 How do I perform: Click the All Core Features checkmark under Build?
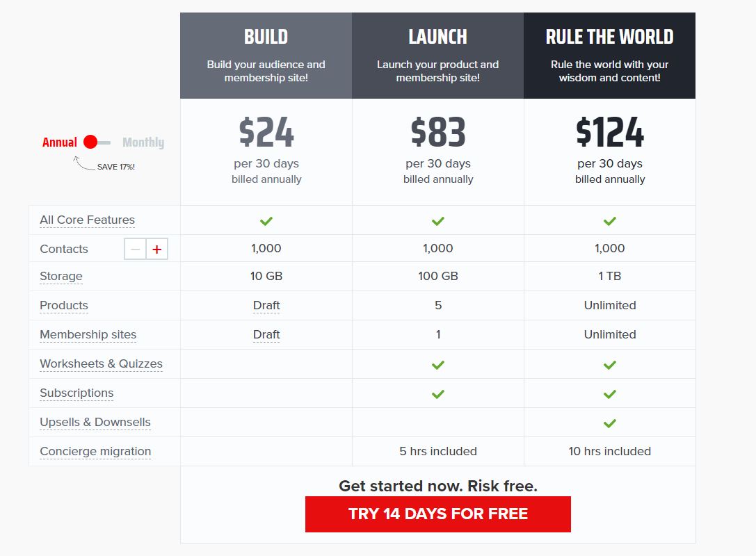266,221
